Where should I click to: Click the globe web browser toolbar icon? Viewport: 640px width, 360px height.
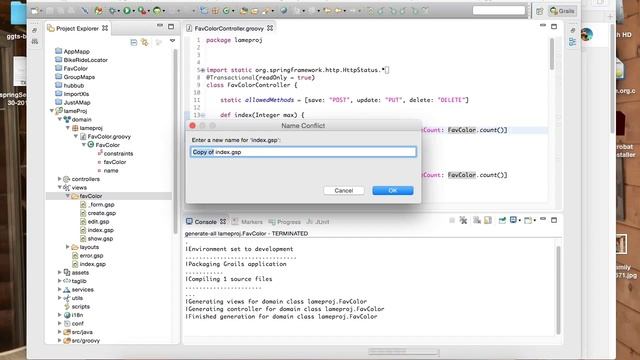283,11
